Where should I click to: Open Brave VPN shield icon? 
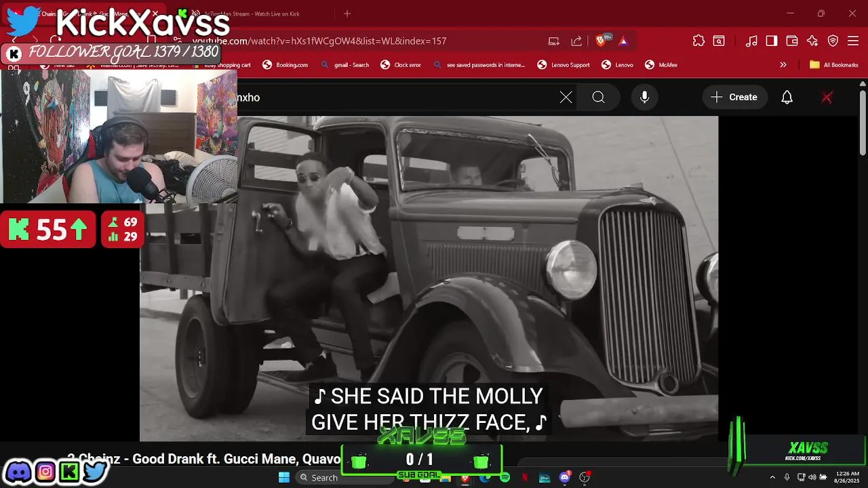(833, 41)
